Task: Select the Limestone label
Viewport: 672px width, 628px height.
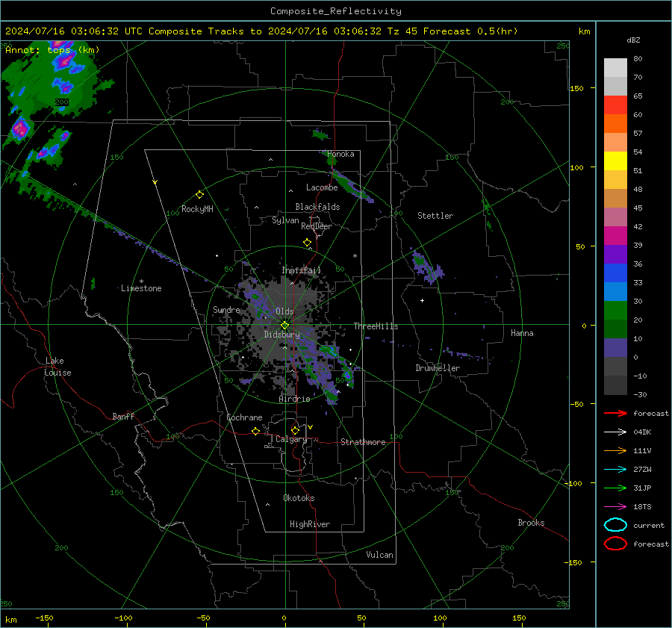Action: 141,288
